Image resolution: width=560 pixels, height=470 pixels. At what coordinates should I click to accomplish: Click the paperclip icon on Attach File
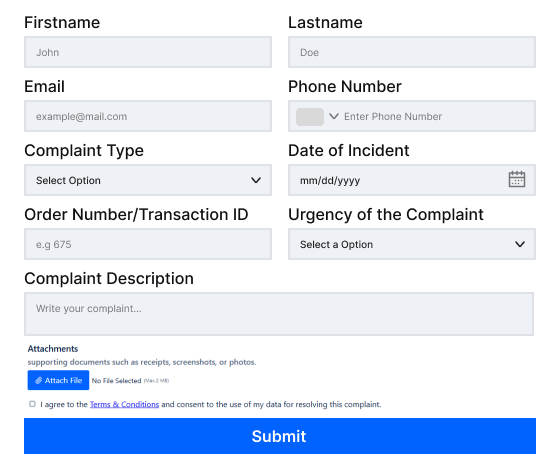[x=39, y=380]
